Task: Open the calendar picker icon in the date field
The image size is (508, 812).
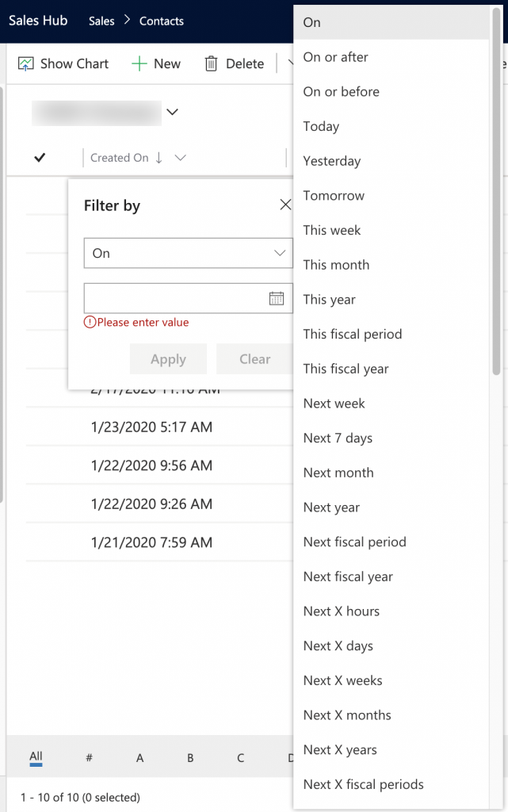Action: pyautogui.click(x=277, y=297)
